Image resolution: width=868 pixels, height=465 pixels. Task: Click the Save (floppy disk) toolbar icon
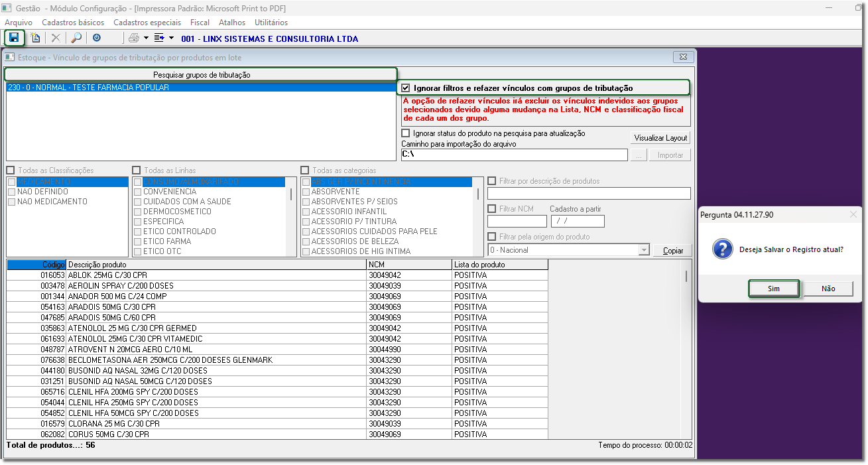(14, 38)
